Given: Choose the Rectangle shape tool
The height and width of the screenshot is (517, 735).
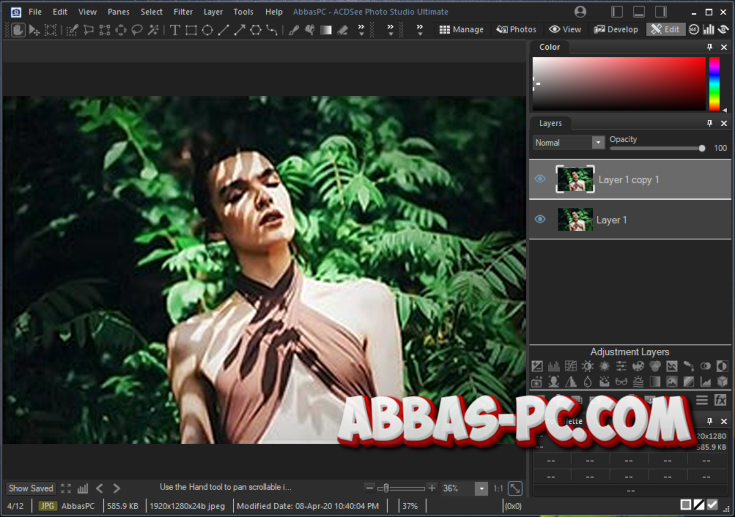Looking at the screenshot, I should pos(191,30).
